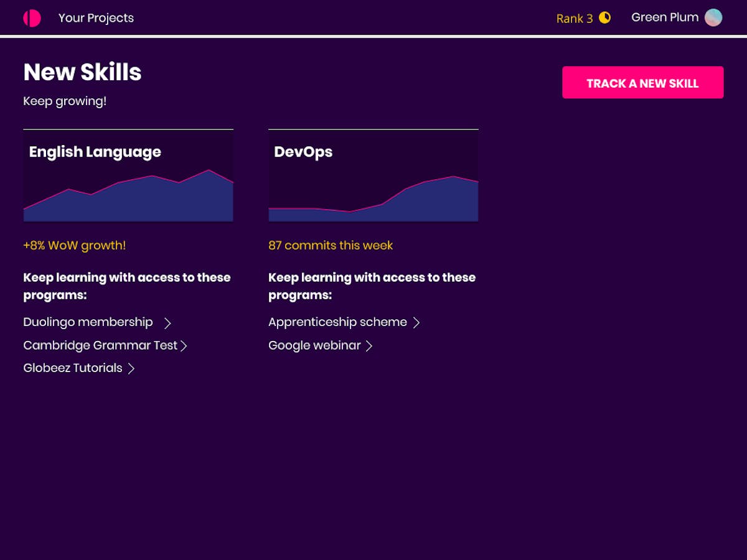Open the Google webinar link

(314, 345)
